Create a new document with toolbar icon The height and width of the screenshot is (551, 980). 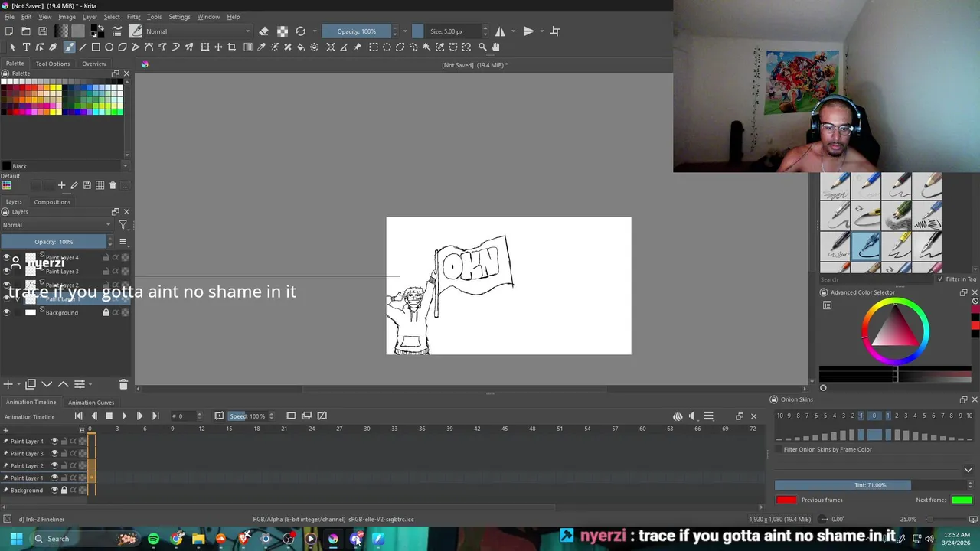[9, 31]
